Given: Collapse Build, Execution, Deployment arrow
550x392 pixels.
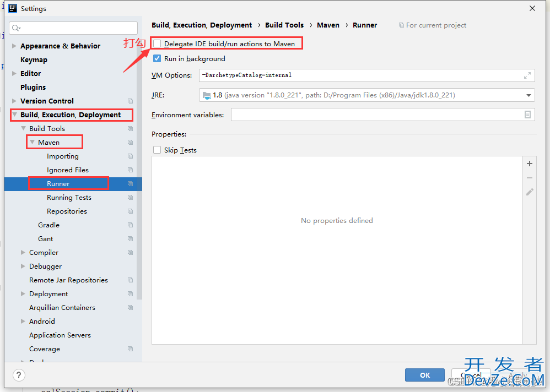Looking at the screenshot, I should coord(14,115).
